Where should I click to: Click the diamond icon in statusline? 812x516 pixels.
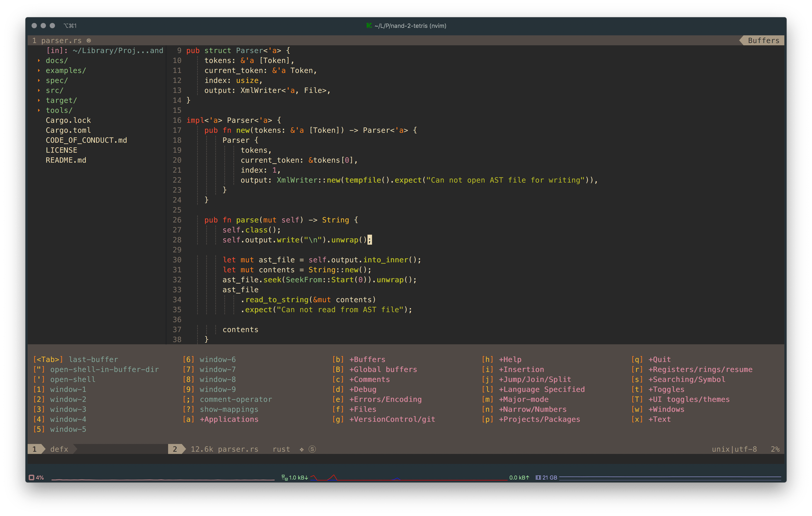[302, 449]
